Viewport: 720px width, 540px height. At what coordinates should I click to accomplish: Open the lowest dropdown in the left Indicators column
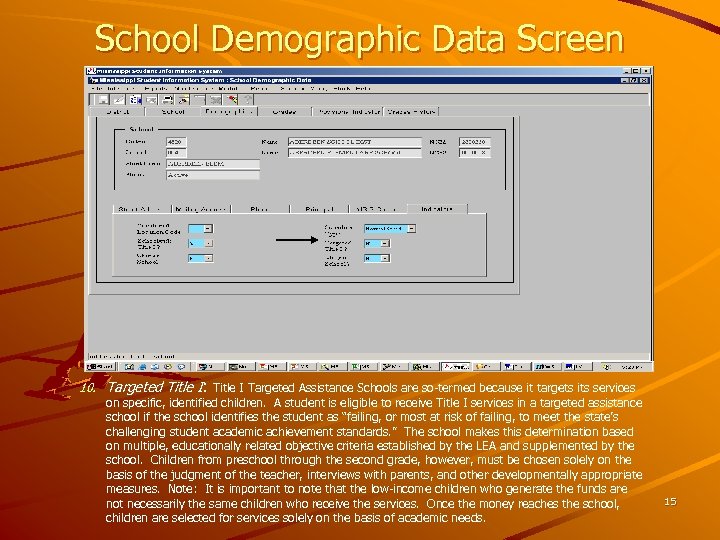click(x=208, y=259)
